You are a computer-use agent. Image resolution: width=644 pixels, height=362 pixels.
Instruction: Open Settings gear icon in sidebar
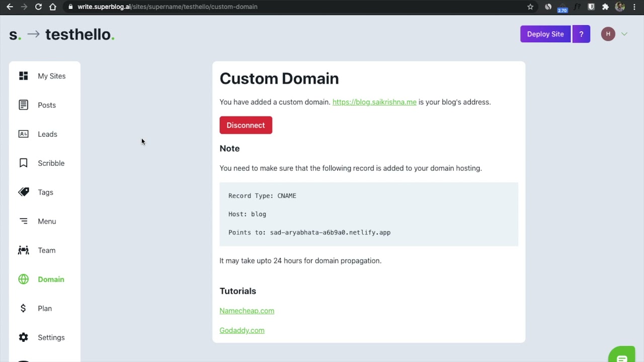point(24,337)
